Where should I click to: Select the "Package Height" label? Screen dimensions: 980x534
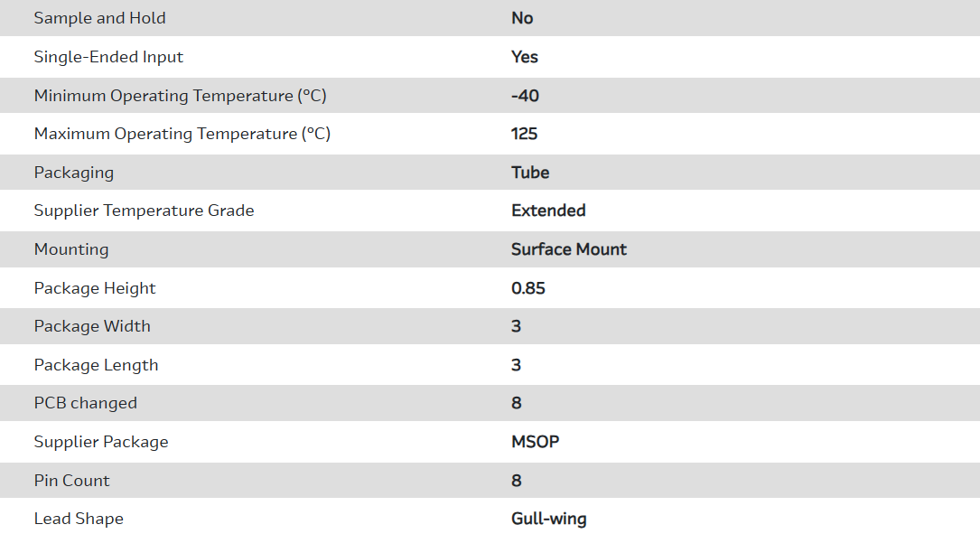[x=95, y=288]
